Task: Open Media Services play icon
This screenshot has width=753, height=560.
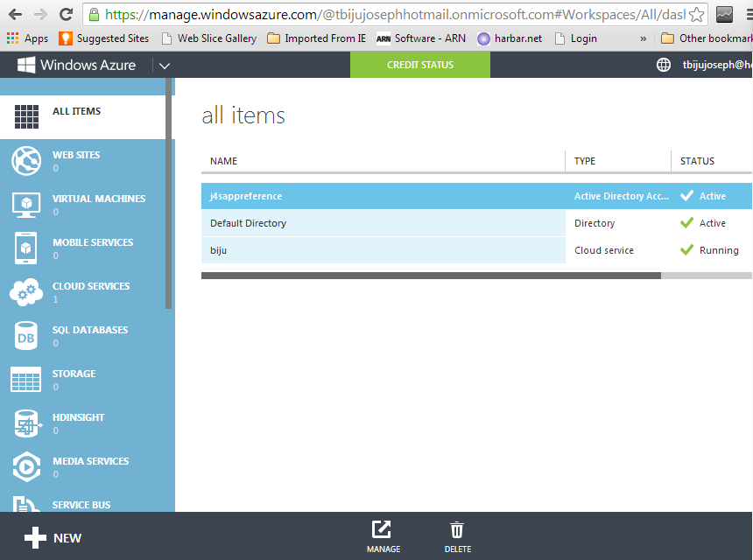Action: 26,467
